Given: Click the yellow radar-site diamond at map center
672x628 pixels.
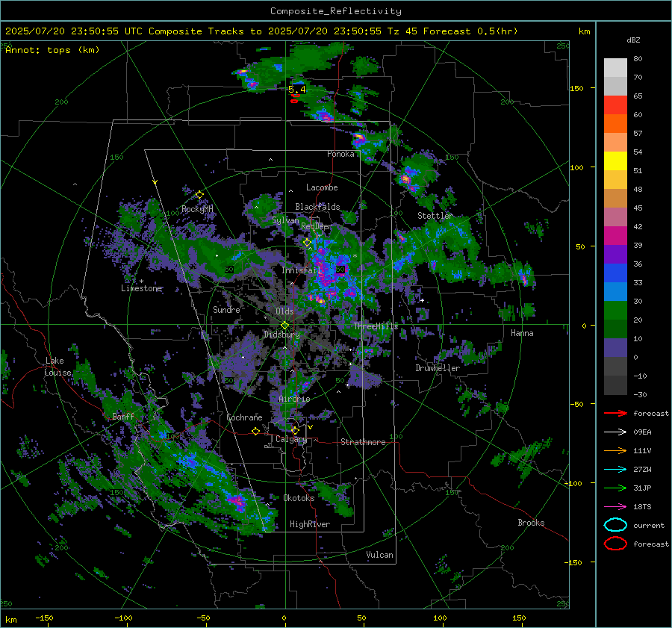Looking at the screenshot, I should click(x=284, y=326).
